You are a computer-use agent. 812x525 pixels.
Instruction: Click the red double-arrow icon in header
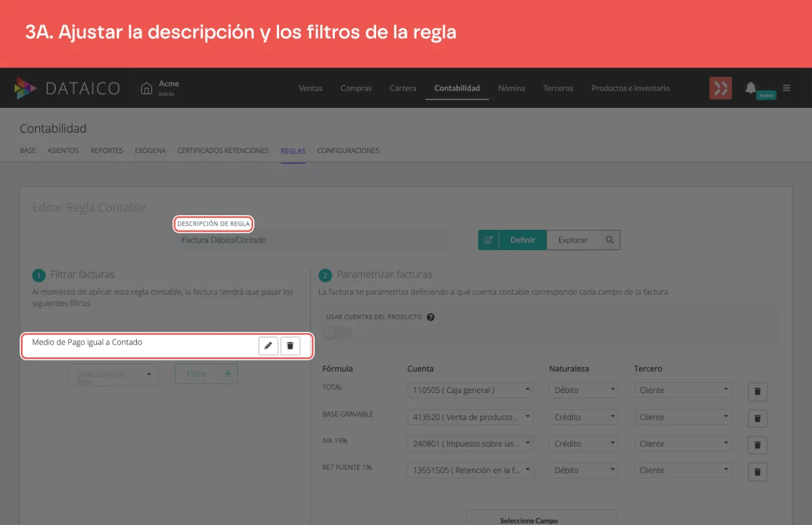pyautogui.click(x=721, y=88)
